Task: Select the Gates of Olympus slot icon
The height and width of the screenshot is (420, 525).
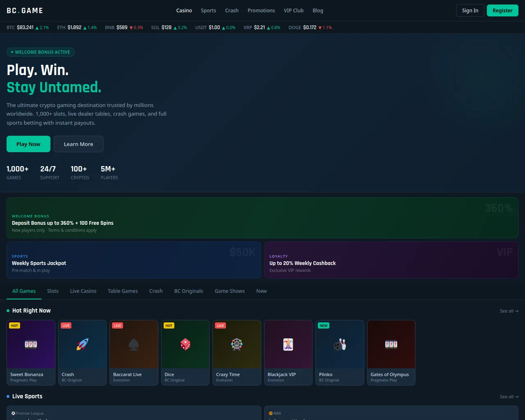Action: (391, 344)
